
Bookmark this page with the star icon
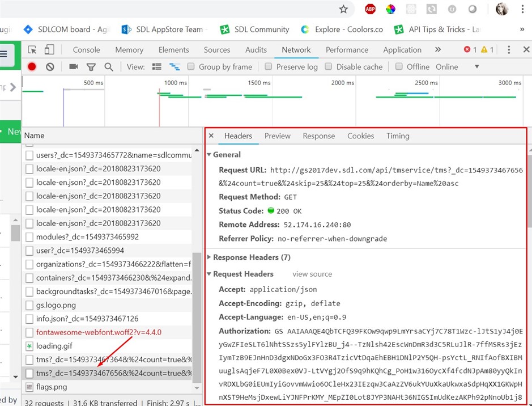click(343, 9)
